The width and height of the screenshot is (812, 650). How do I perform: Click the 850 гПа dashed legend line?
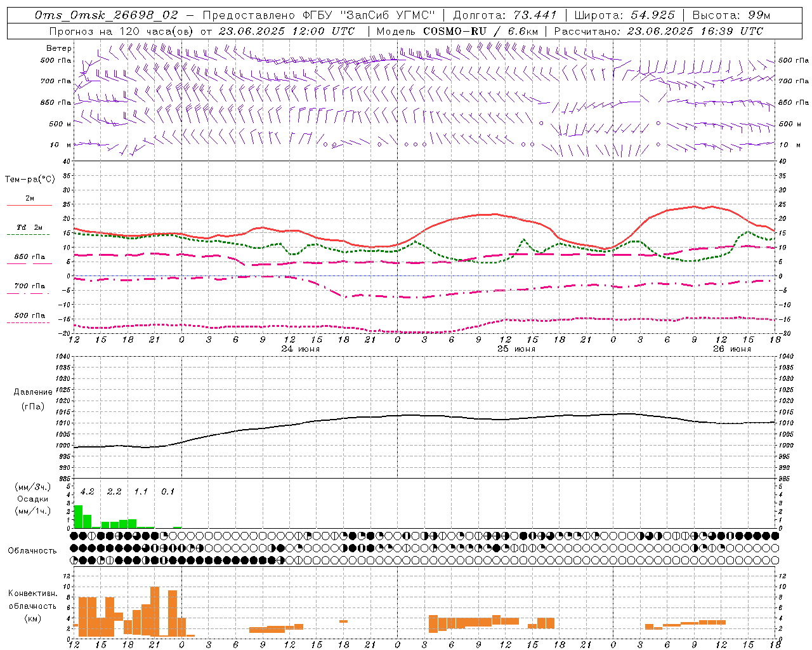pyautogui.click(x=29, y=263)
